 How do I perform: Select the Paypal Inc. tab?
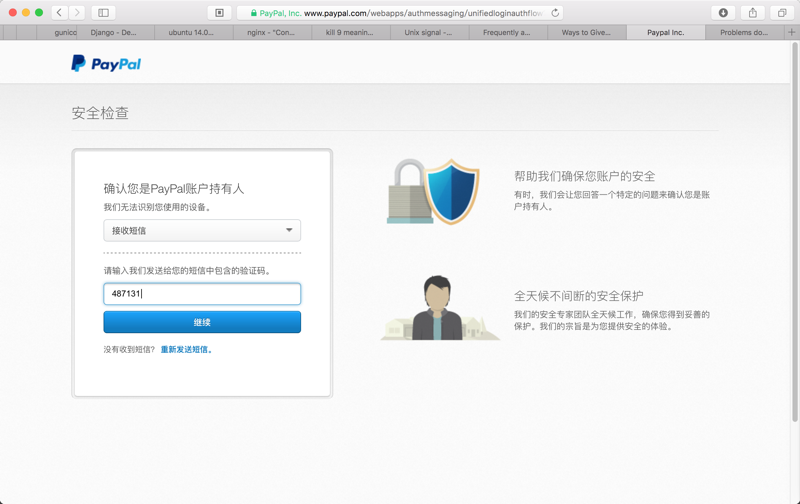click(665, 32)
